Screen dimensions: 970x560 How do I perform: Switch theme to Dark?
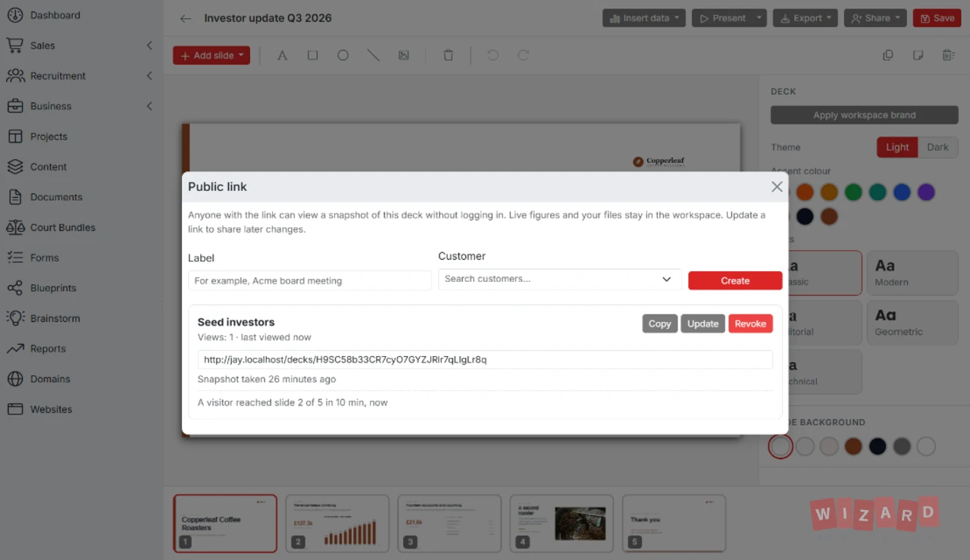pyautogui.click(x=937, y=147)
